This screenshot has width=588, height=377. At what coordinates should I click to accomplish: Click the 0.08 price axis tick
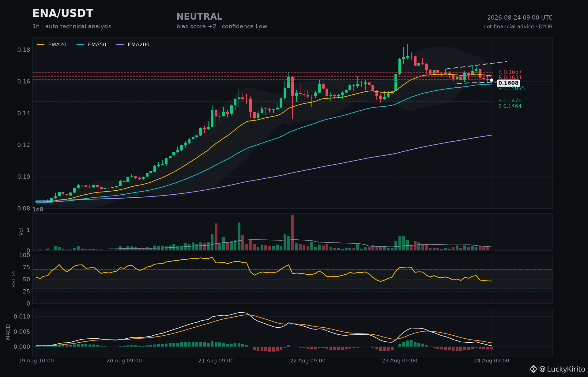pos(24,208)
